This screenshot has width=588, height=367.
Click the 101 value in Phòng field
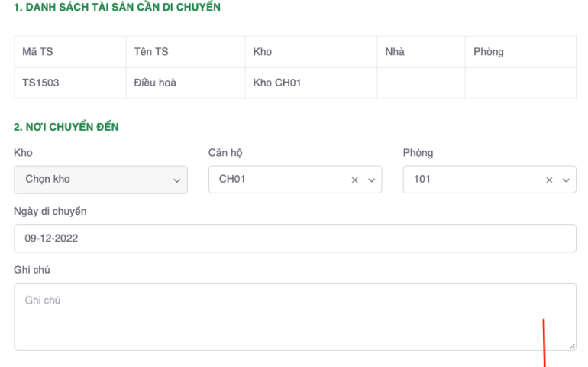click(x=422, y=180)
